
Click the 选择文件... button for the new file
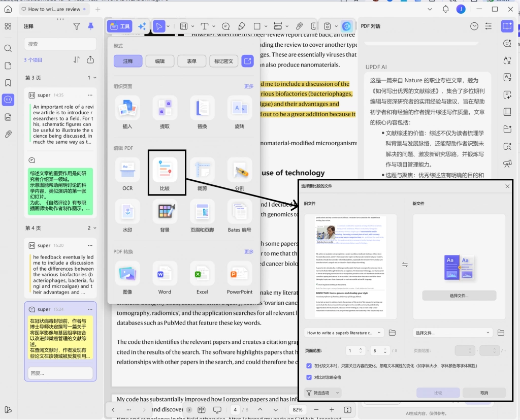pos(459,296)
